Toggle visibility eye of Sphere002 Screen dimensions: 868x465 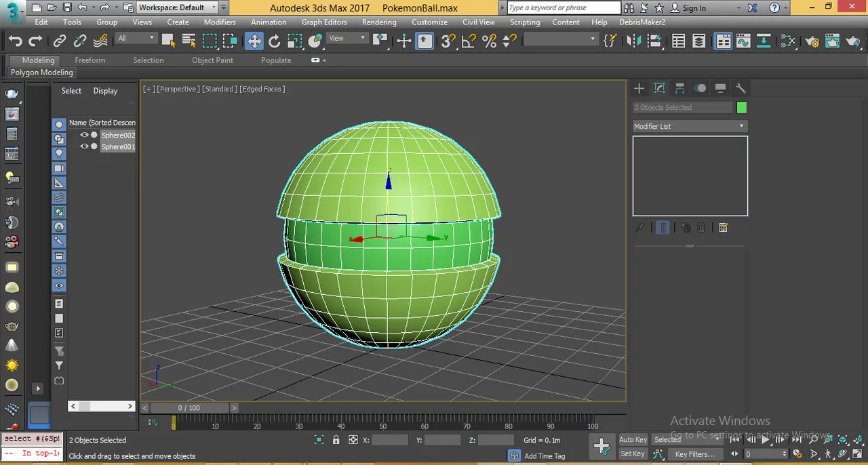pyautogui.click(x=84, y=135)
